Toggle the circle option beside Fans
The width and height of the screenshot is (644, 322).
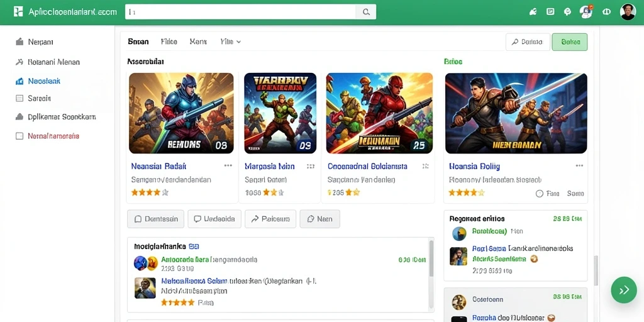pyautogui.click(x=540, y=194)
